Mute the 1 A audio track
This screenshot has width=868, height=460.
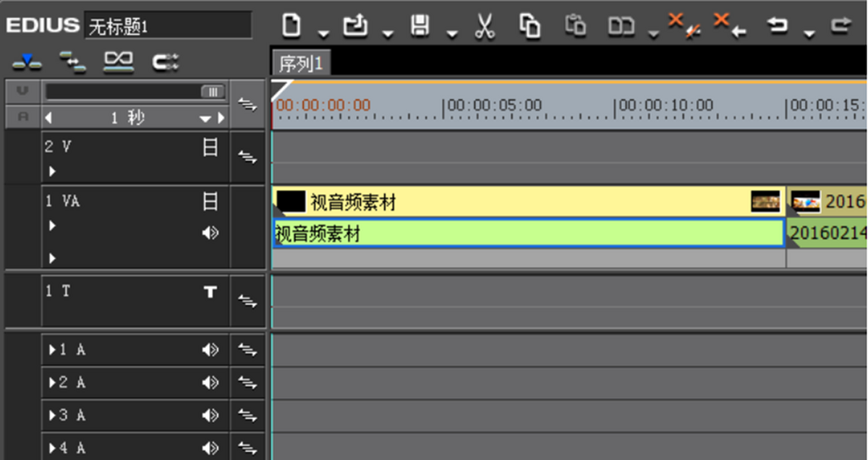click(210, 350)
